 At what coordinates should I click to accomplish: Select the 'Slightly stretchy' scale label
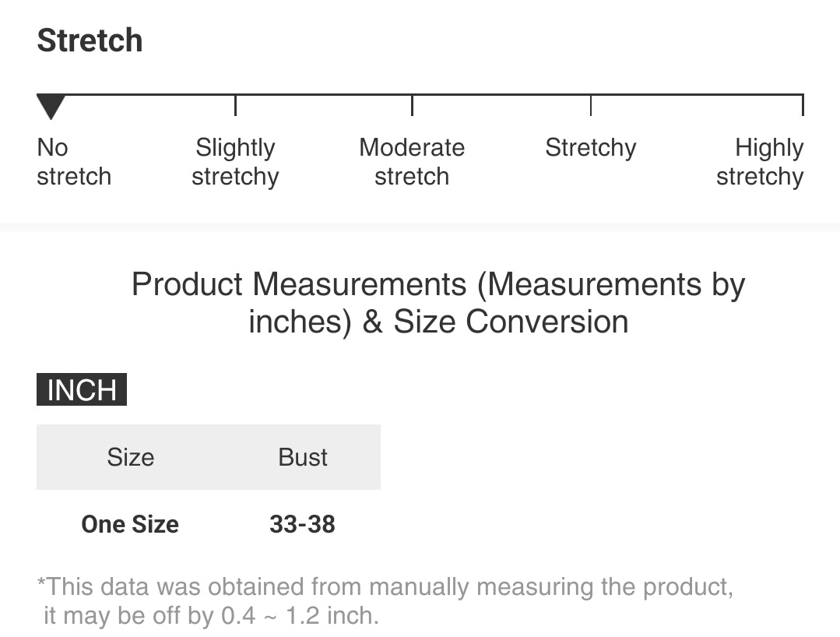(x=235, y=162)
